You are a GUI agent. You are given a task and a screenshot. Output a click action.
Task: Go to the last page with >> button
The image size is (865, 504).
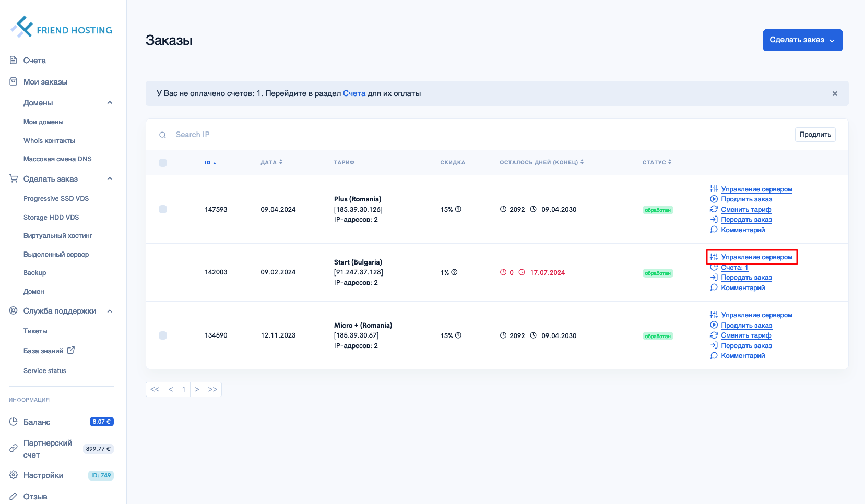212,390
